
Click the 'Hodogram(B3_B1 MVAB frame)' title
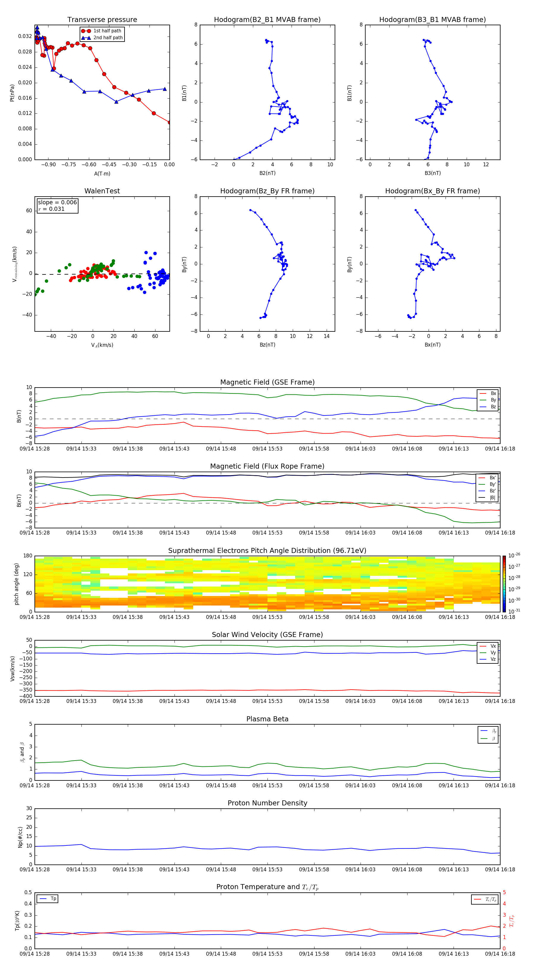(432, 20)
